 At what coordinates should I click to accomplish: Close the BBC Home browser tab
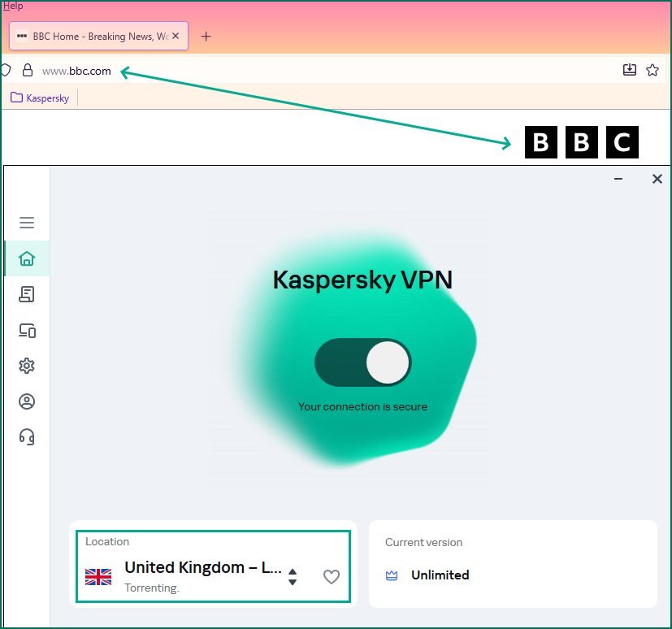[x=176, y=36]
